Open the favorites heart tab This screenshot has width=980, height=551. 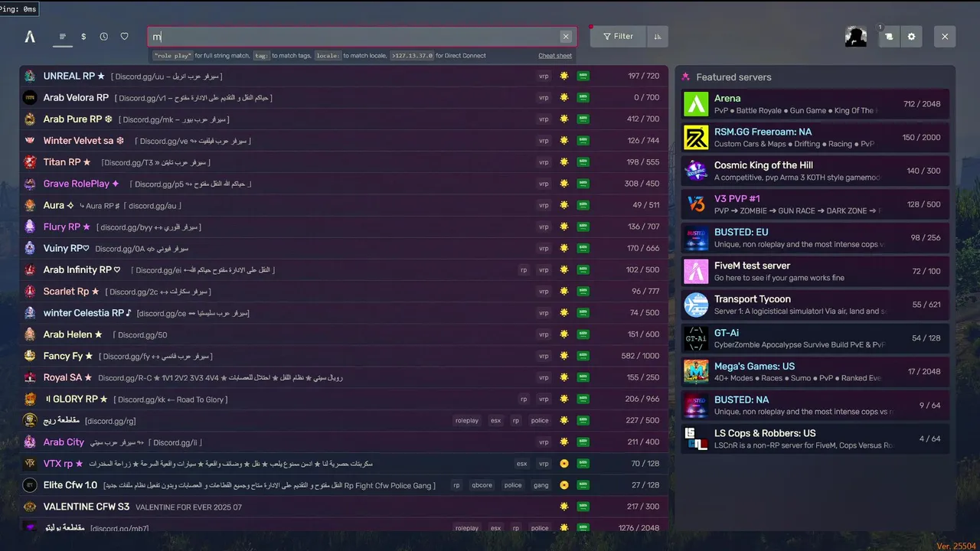(125, 37)
